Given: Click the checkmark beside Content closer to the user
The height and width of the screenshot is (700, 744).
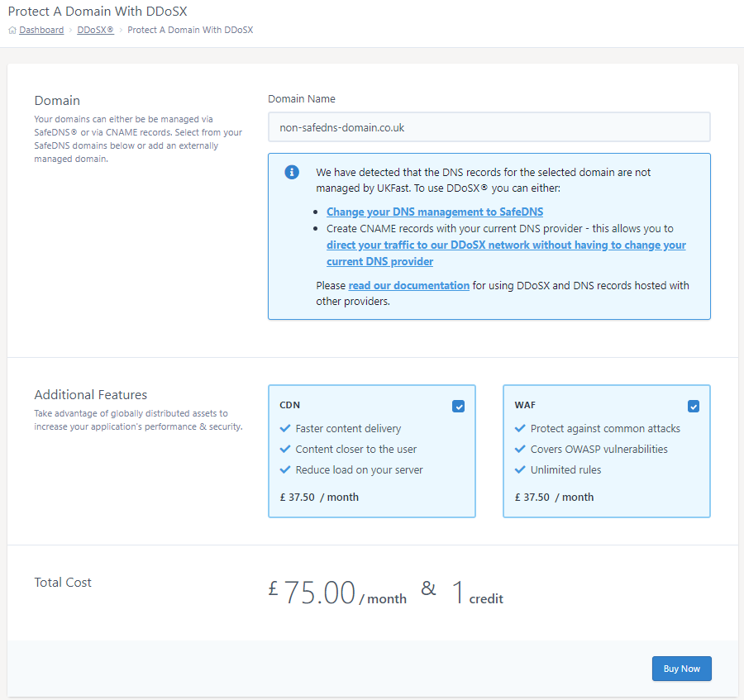Looking at the screenshot, I should coord(286,450).
